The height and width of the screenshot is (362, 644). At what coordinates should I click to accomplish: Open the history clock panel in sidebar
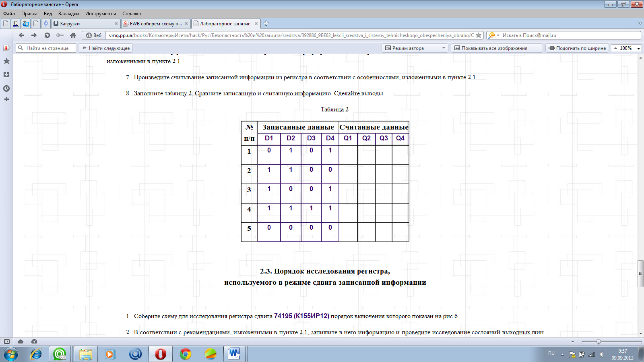pyautogui.click(x=6, y=88)
